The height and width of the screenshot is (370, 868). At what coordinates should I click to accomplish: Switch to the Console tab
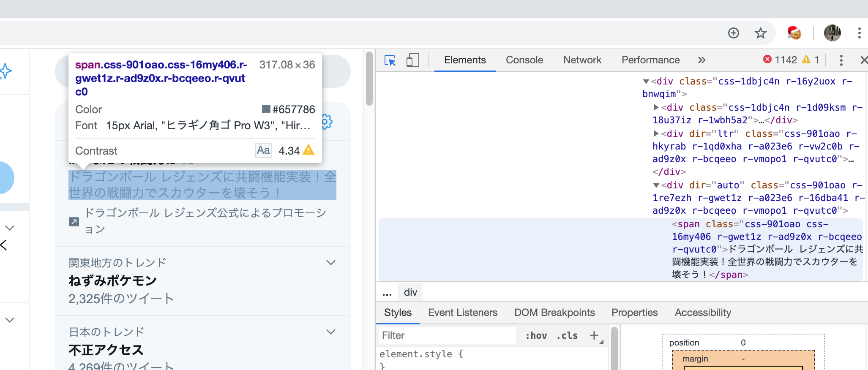[524, 60]
